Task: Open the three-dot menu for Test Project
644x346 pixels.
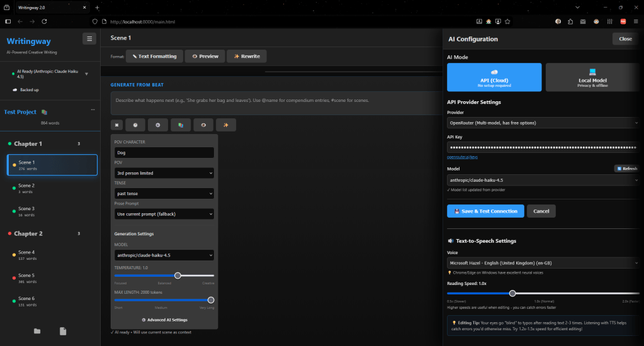Action: (x=93, y=110)
